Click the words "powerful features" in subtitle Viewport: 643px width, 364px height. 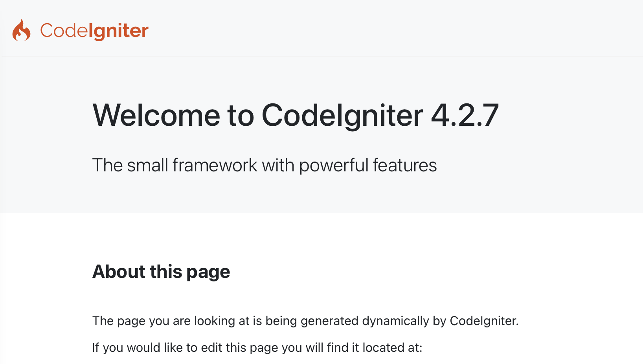(x=368, y=165)
